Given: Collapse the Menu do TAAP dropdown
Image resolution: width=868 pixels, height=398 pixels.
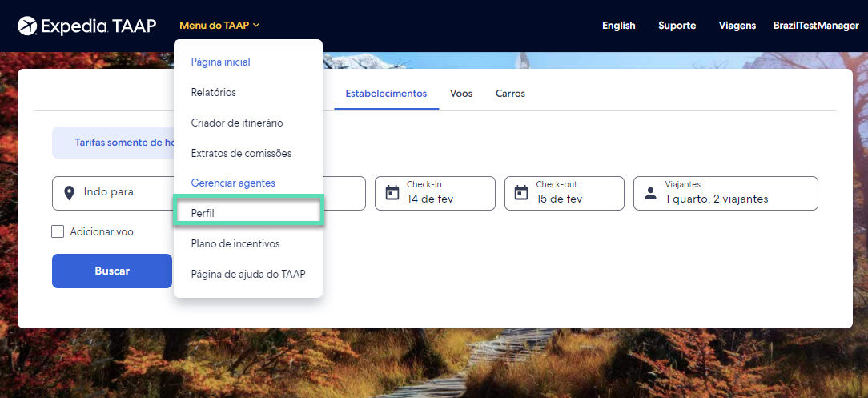Looking at the screenshot, I should [x=219, y=26].
